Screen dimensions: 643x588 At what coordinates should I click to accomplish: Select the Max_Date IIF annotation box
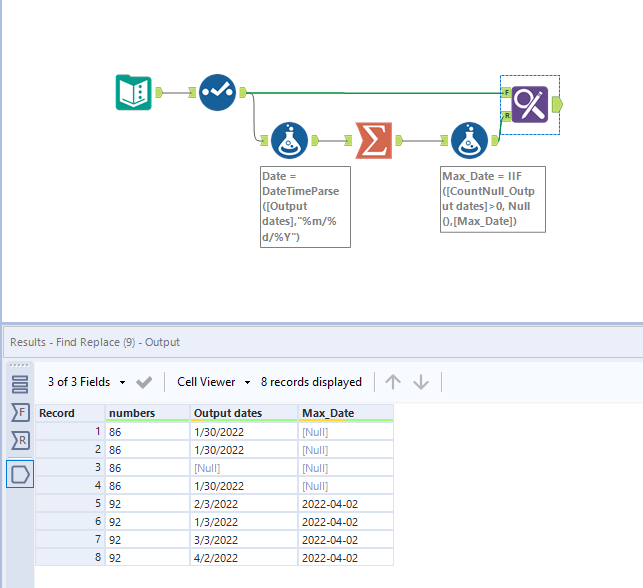(x=493, y=199)
